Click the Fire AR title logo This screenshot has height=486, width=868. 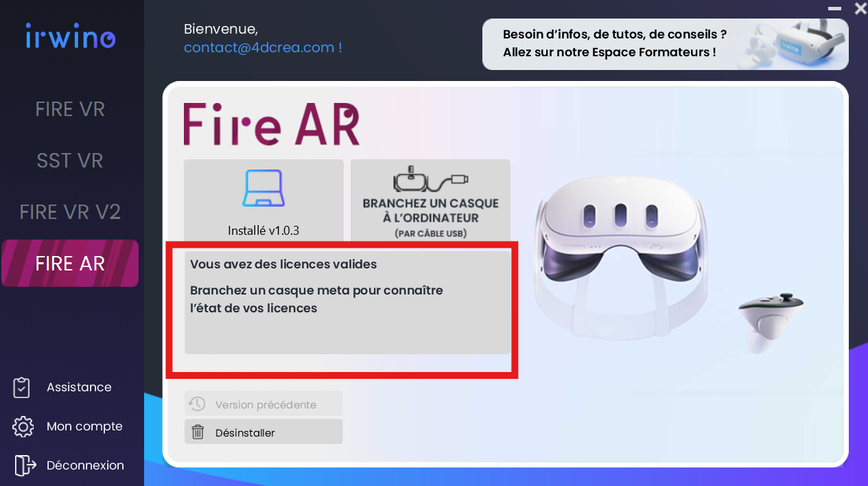(272, 124)
